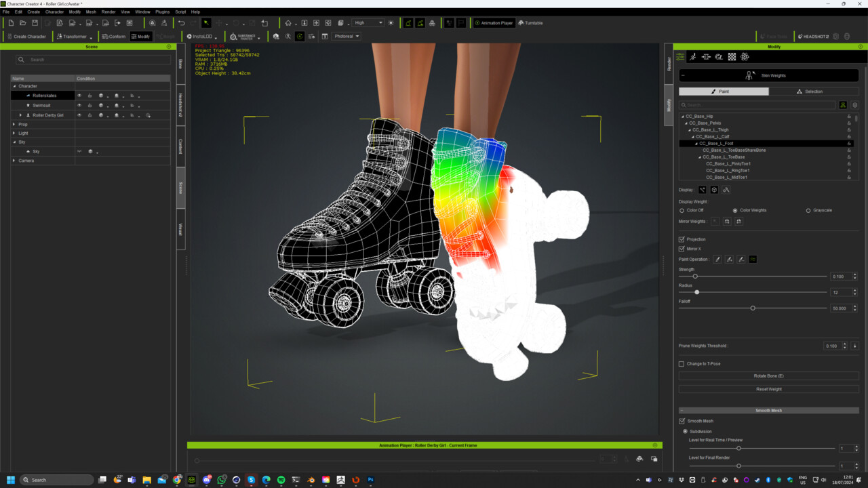Click the Rotate Bone (E) button

tap(769, 375)
